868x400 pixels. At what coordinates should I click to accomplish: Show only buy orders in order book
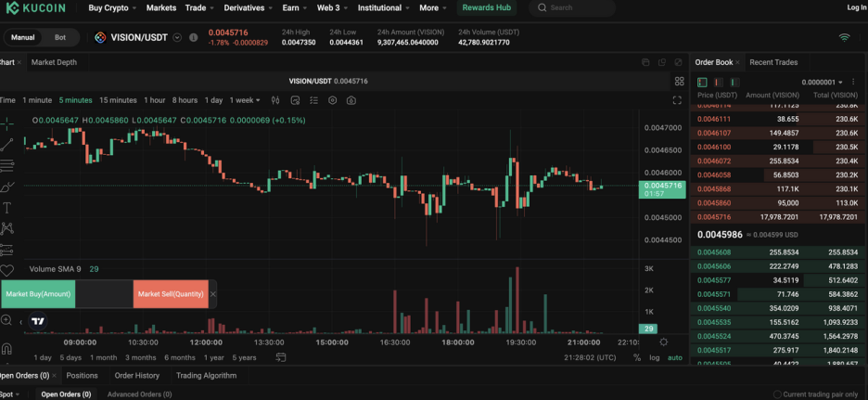(x=734, y=83)
